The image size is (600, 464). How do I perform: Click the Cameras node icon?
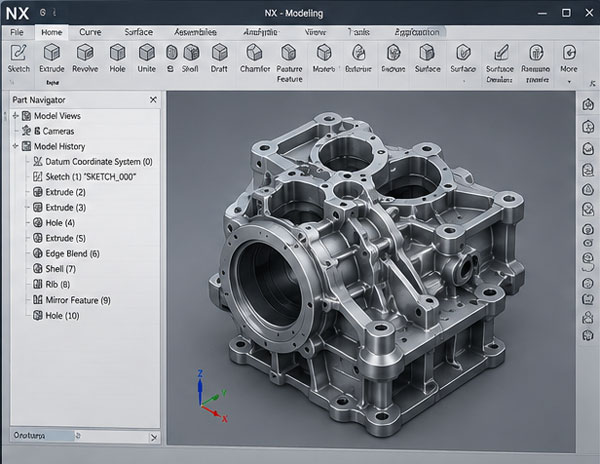pyautogui.click(x=26, y=130)
